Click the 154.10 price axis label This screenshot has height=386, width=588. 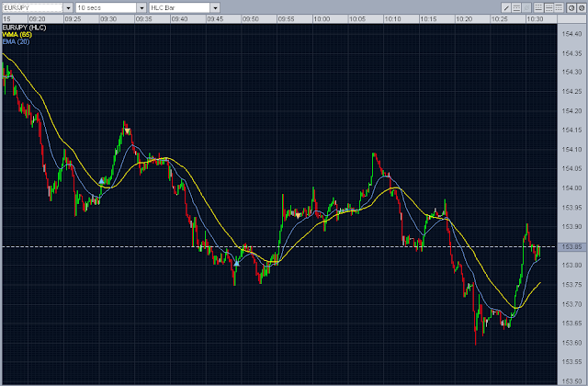click(x=571, y=150)
